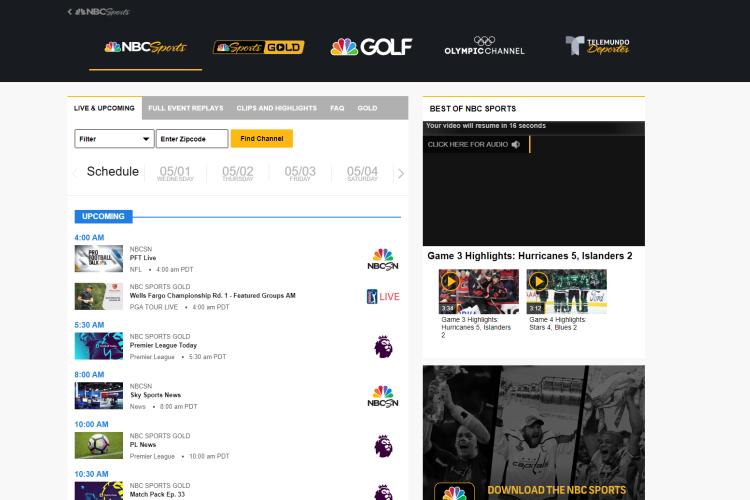Click the NBC peacock app icon in download banner
This screenshot has height=500, width=750.
[454, 491]
